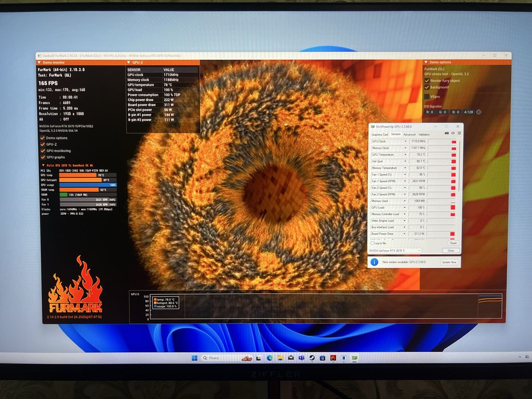The width and height of the screenshot is (532, 399).
Task: Click the Close button in GPU-Z
Action: pos(451,250)
